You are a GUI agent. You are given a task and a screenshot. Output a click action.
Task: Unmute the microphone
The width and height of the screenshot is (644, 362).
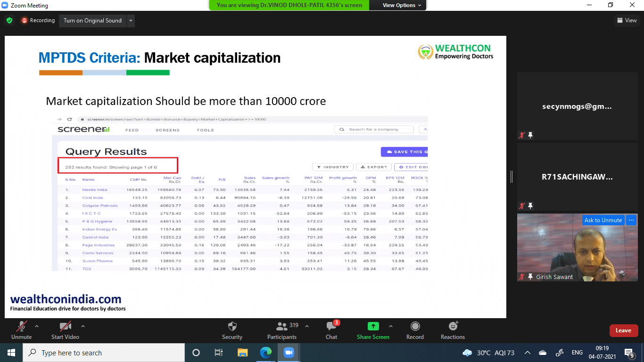[x=21, y=327]
